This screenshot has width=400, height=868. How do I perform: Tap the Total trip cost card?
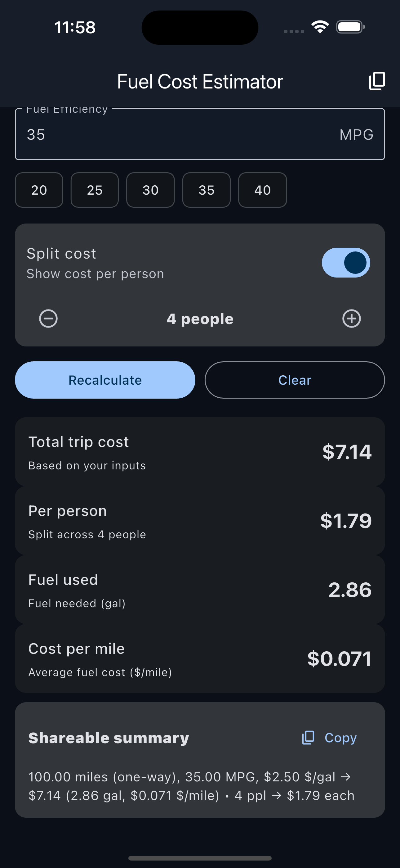(200, 451)
